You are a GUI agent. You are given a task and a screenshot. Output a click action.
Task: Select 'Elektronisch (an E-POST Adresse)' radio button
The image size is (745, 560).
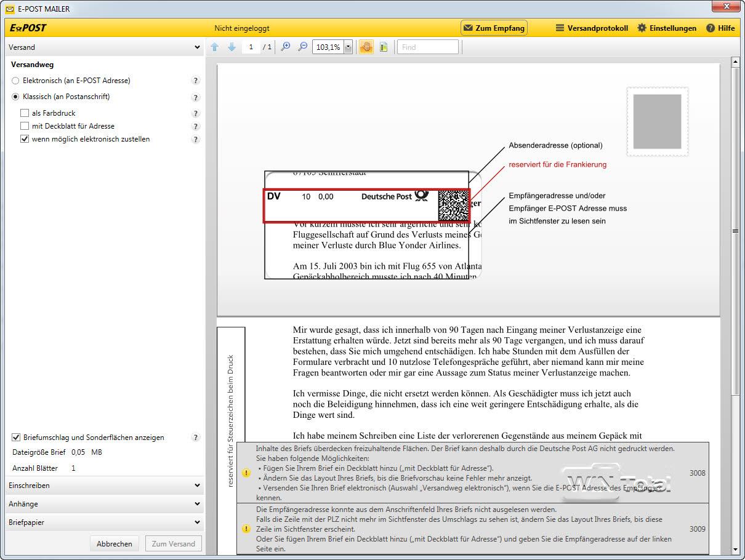(16, 81)
